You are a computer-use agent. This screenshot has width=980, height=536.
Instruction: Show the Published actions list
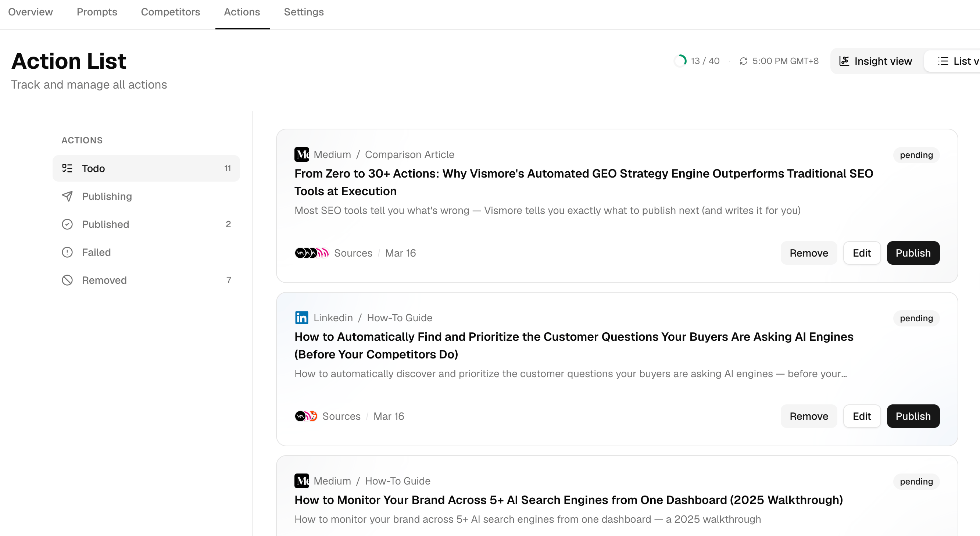coord(105,225)
